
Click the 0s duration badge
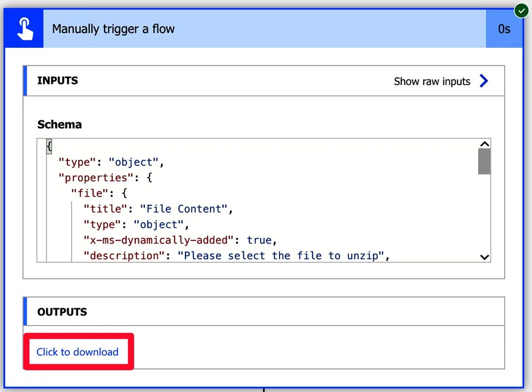click(504, 29)
